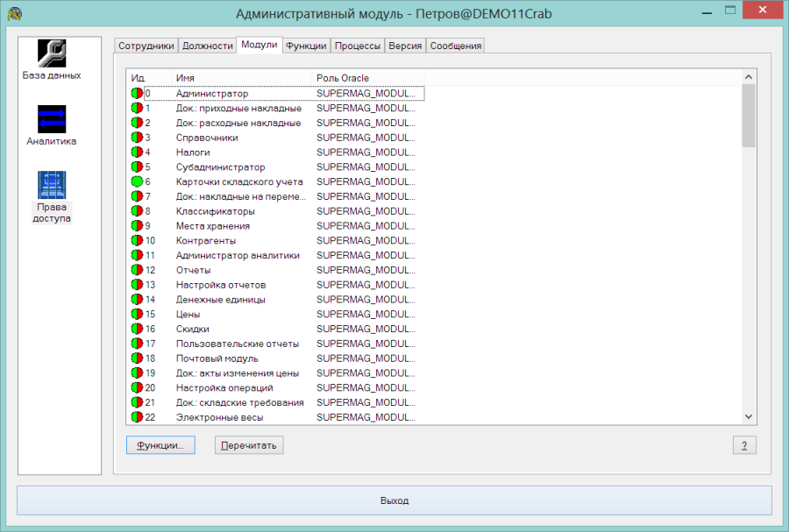Viewport: 789px width, 532px height.
Task: Click status icon of Администратор аналитики row
Action: pyautogui.click(x=137, y=255)
